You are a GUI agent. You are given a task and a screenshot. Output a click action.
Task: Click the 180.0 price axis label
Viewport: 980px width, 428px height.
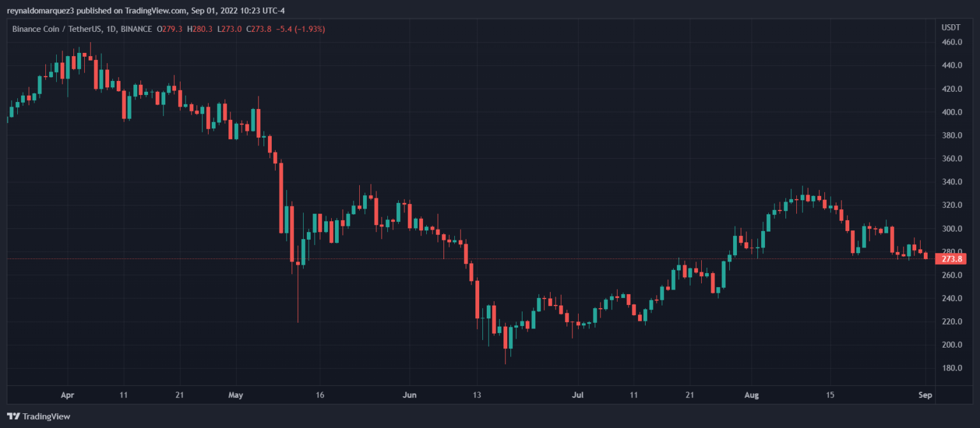point(951,368)
